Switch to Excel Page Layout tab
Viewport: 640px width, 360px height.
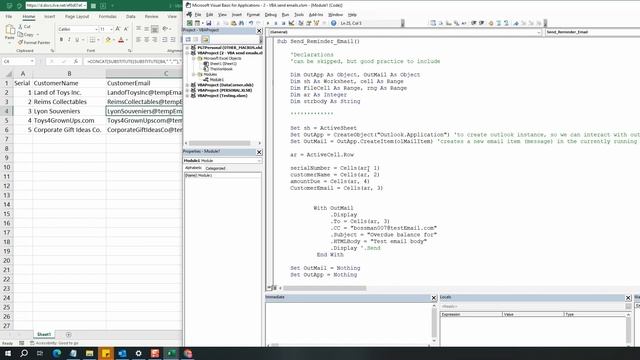pos(77,17)
